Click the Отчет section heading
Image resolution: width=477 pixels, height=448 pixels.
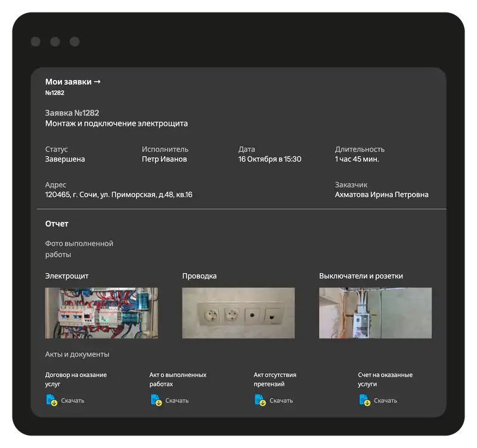pos(57,224)
